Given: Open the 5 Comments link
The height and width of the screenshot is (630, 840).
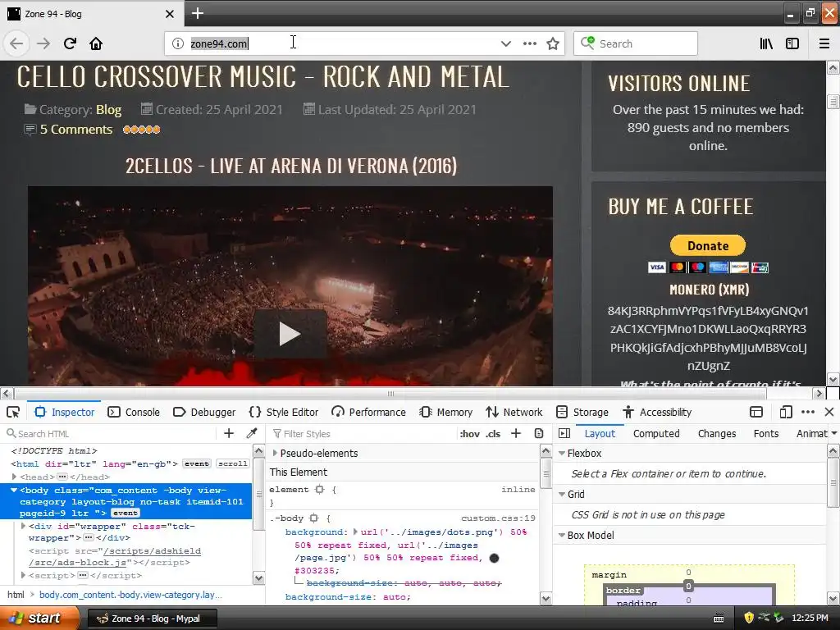Looking at the screenshot, I should click(x=76, y=130).
